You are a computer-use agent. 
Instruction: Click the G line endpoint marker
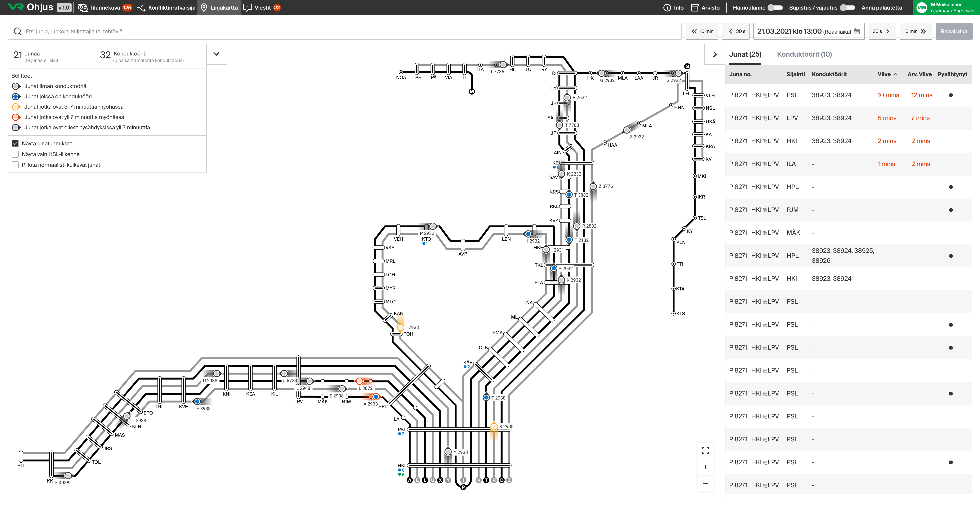pos(687,67)
